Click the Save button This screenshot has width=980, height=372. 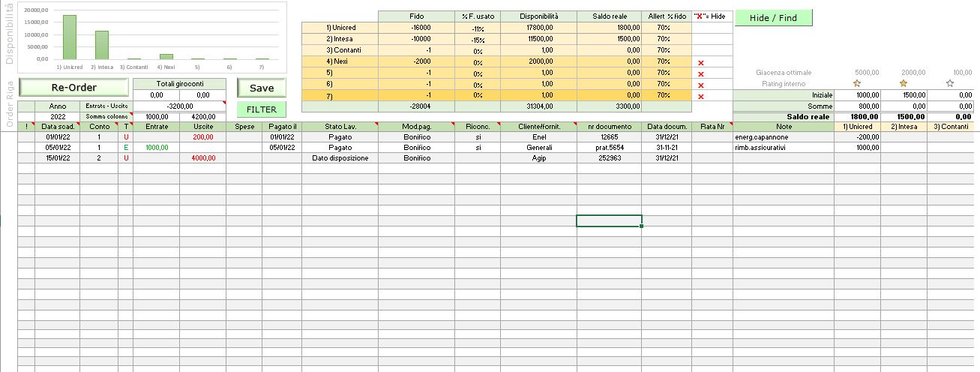262,88
